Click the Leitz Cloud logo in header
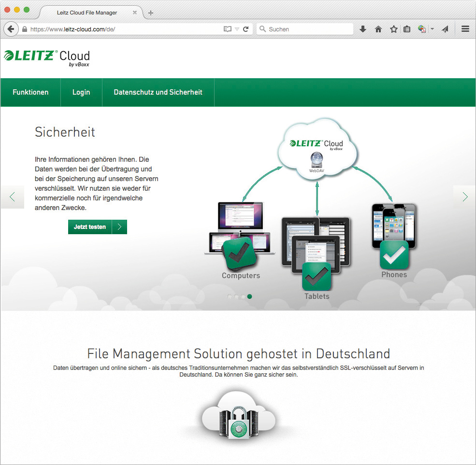Image resolution: width=476 pixels, height=465 pixels. tap(47, 58)
